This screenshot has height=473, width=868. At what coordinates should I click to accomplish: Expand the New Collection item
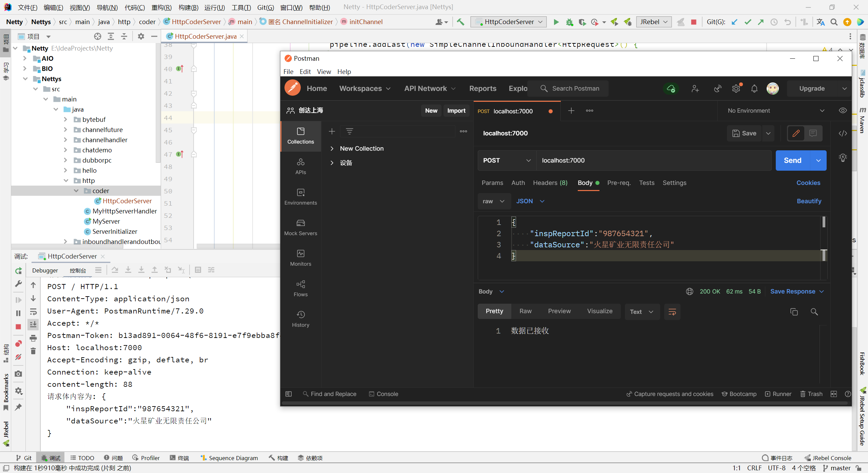click(x=332, y=148)
